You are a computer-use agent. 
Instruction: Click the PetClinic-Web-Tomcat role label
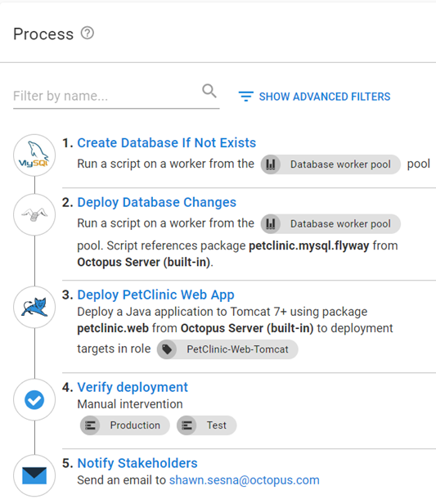tap(237, 349)
